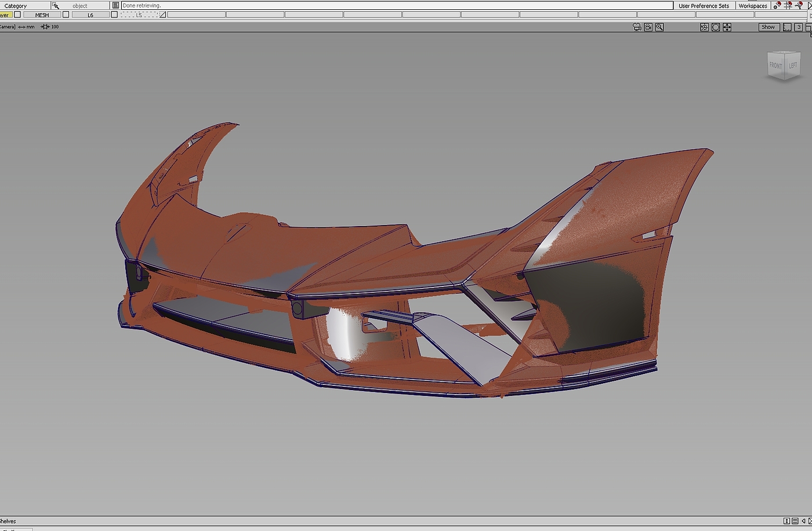This screenshot has width=812, height=531.
Task: Click the magnifier look-at icon
Action: [x=659, y=27]
